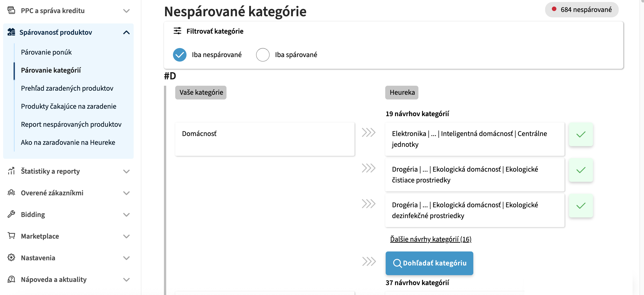Confirm the Ekologické dezinfekčné prostriedky suggestion checkmark
Image resolution: width=644 pixels, height=295 pixels.
(x=581, y=206)
